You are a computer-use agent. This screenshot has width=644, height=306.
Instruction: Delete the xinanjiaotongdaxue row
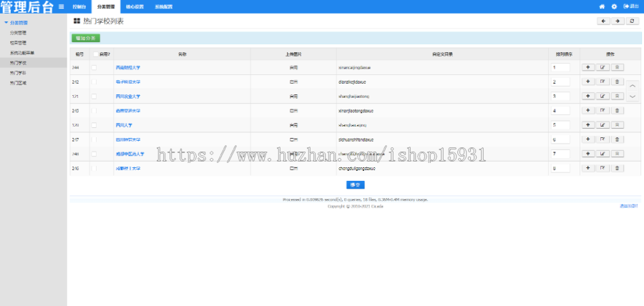click(x=617, y=110)
